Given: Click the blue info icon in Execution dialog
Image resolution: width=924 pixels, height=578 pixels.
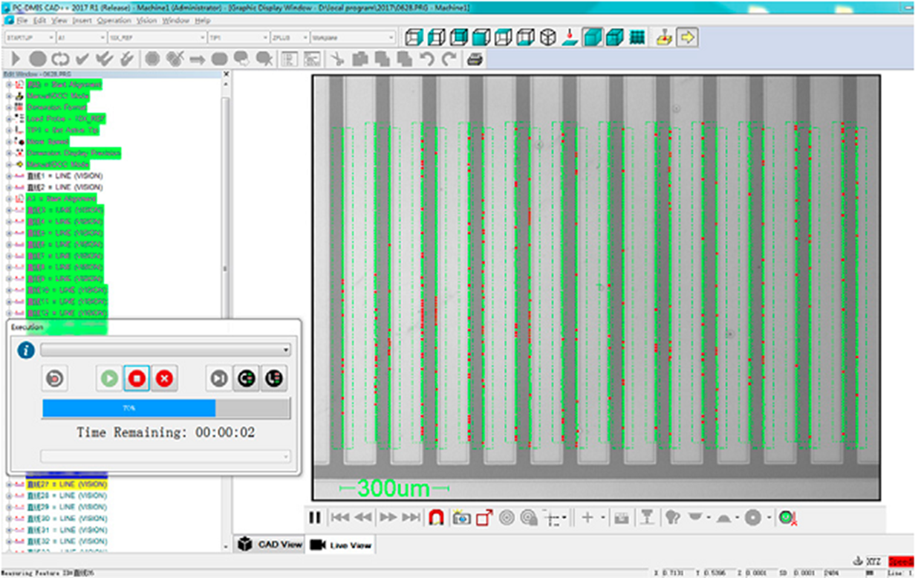Looking at the screenshot, I should 26,350.
